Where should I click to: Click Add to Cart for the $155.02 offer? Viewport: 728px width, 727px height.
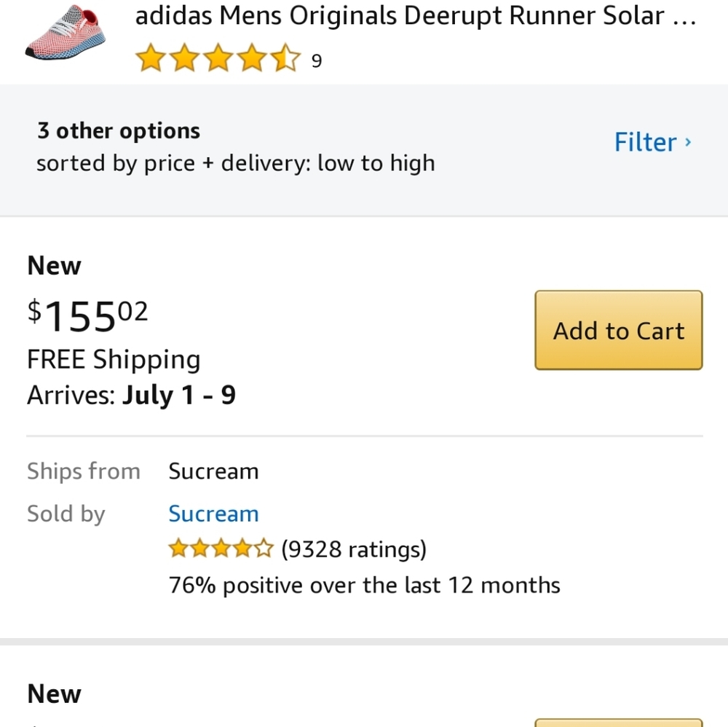point(618,330)
